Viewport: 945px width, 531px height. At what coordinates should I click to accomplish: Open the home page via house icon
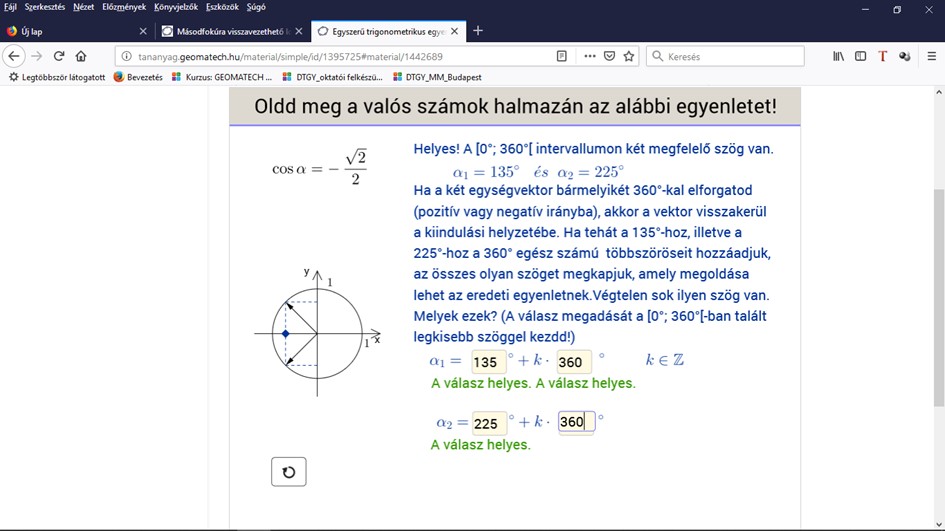click(x=81, y=56)
